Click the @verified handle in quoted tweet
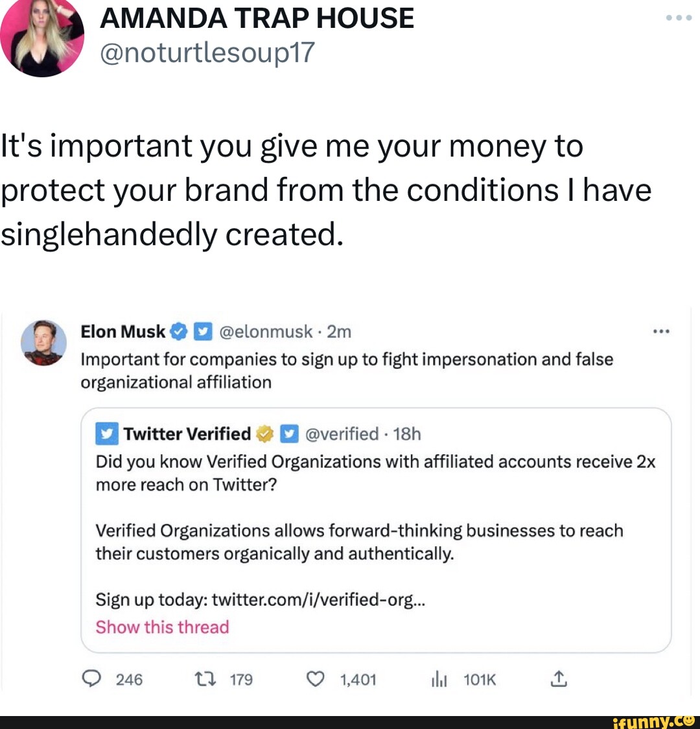700x729 pixels. (342, 434)
